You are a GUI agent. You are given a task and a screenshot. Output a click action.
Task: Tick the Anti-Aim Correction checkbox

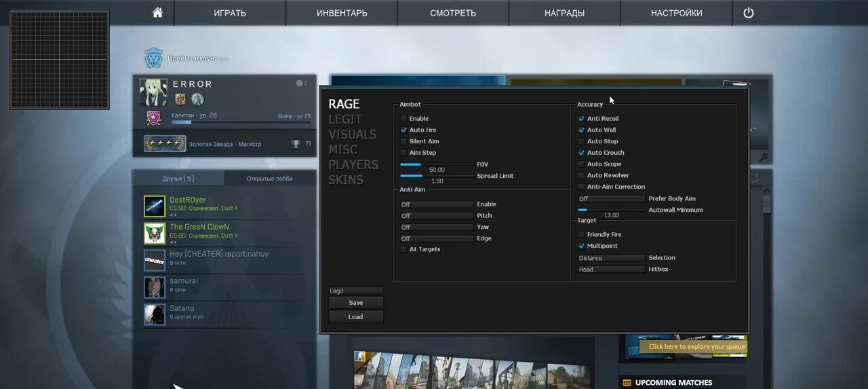pos(581,187)
